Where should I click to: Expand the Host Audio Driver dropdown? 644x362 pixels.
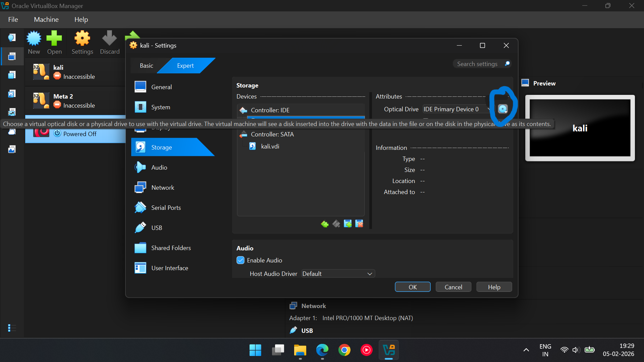pos(338,274)
